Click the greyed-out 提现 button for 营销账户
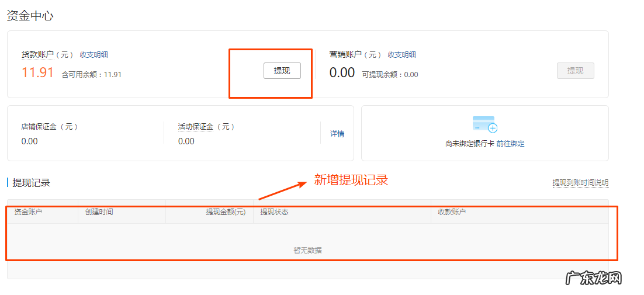644x295 pixels. pyautogui.click(x=575, y=71)
